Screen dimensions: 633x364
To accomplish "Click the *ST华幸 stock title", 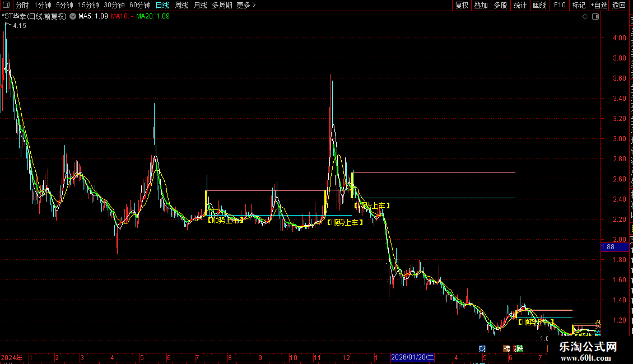I will 34,16.
